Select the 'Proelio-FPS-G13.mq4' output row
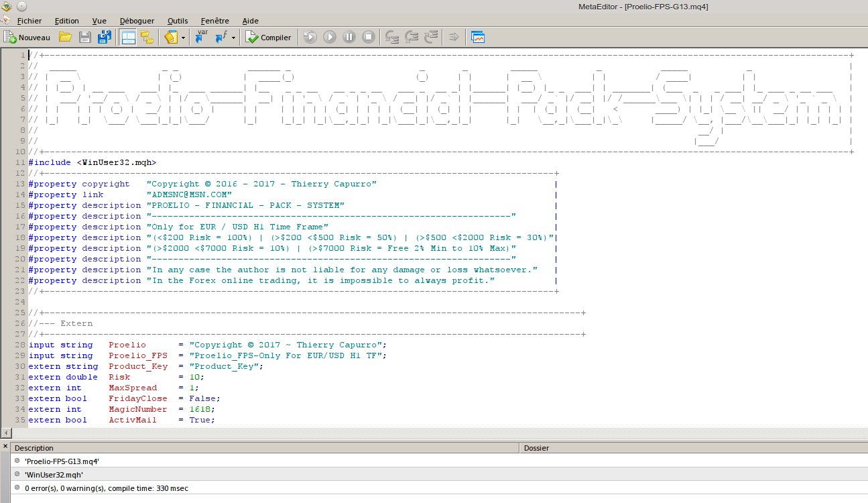The image size is (868, 503). (439, 461)
